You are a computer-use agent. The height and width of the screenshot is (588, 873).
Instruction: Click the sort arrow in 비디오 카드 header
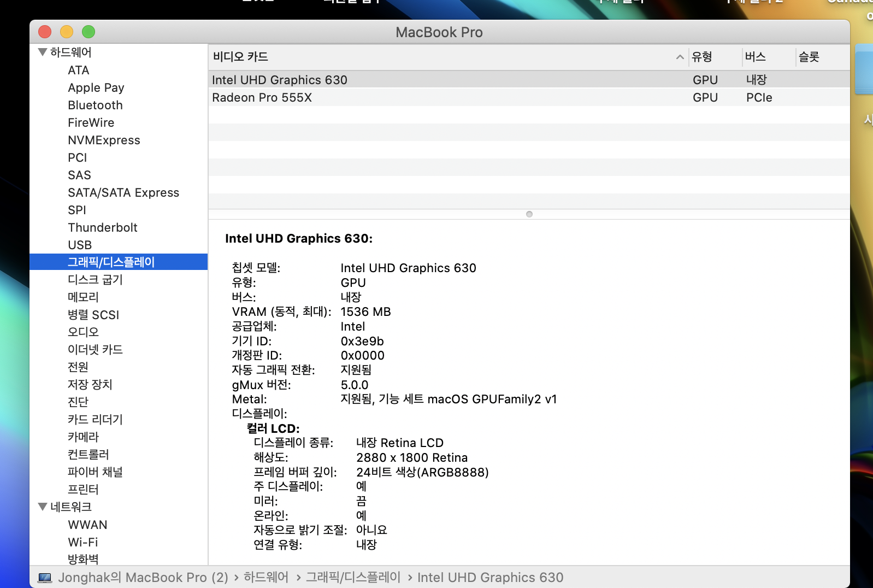[680, 57]
